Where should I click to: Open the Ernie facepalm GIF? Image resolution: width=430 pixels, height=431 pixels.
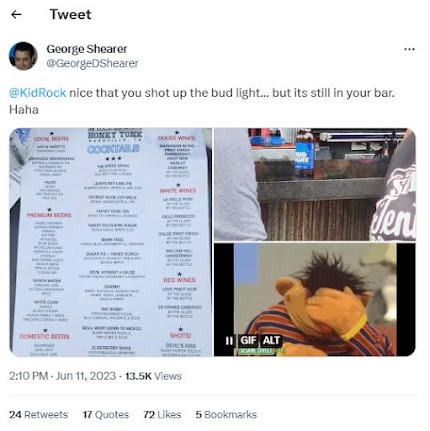[315, 300]
